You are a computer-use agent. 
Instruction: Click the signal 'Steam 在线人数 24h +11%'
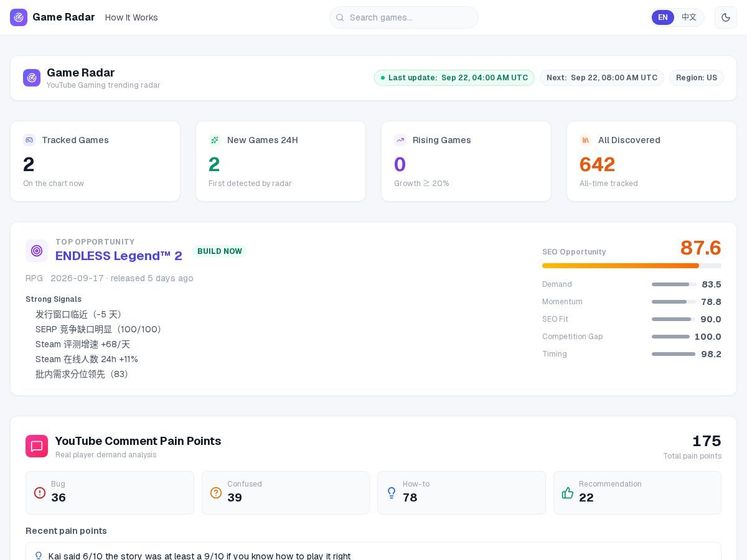[x=87, y=359]
